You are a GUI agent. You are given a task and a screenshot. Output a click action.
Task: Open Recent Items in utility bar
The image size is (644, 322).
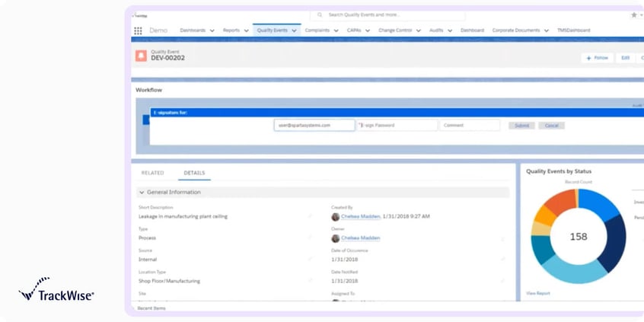pyautogui.click(x=151, y=308)
